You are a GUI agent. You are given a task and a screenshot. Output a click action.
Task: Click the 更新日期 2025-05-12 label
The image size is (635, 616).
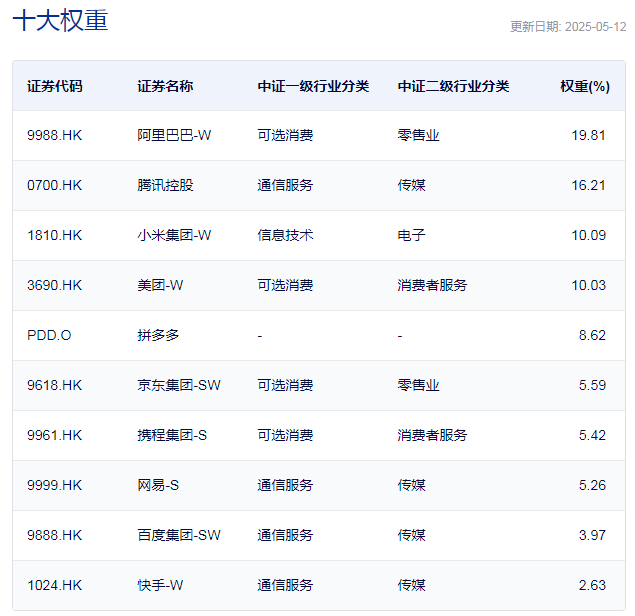pyautogui.click(x=567, y=27)
